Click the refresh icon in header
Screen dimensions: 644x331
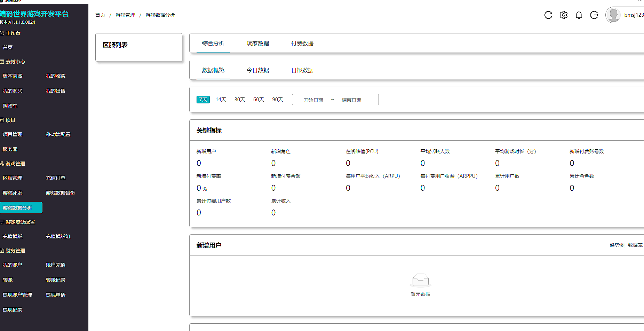point(548,15)
